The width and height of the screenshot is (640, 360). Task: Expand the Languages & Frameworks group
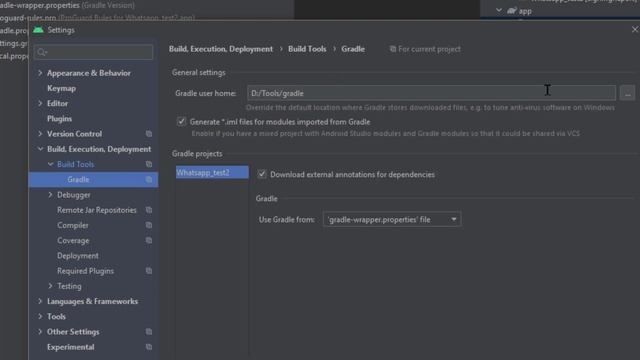pos(40,301)
